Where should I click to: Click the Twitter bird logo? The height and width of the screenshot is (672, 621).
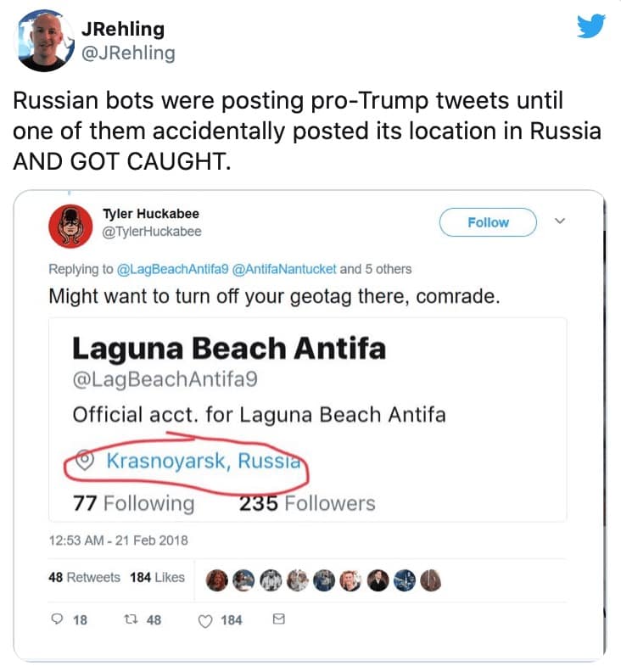tap(590, 26)
